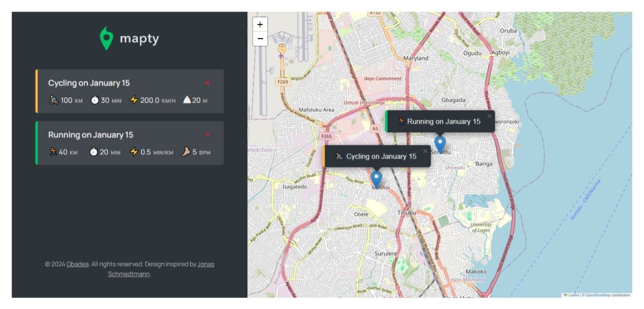
Task: Open the Jonas Schmedtmann footer link
Action: tap(162, 269)
